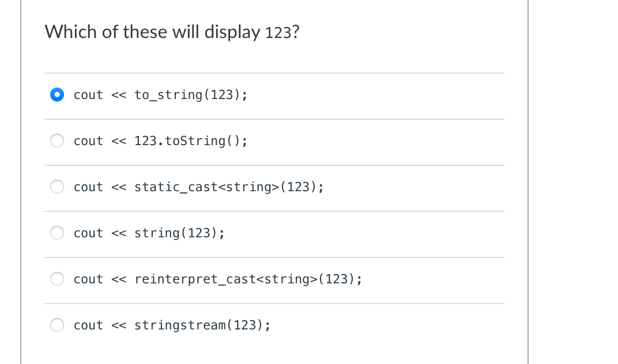Viewport: 618px width, 364px height.
Task: Click the cout << to_string(123); answer text
Action: (160, 94)
